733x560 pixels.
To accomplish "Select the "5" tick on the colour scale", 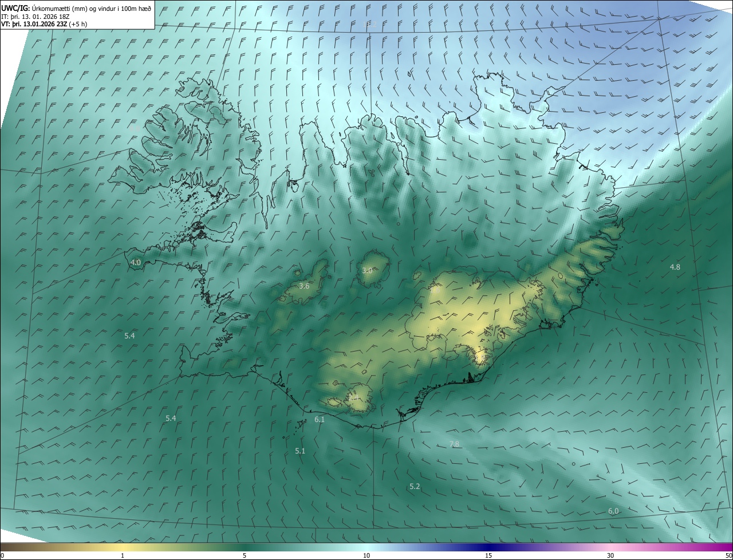I will point(245,556).
